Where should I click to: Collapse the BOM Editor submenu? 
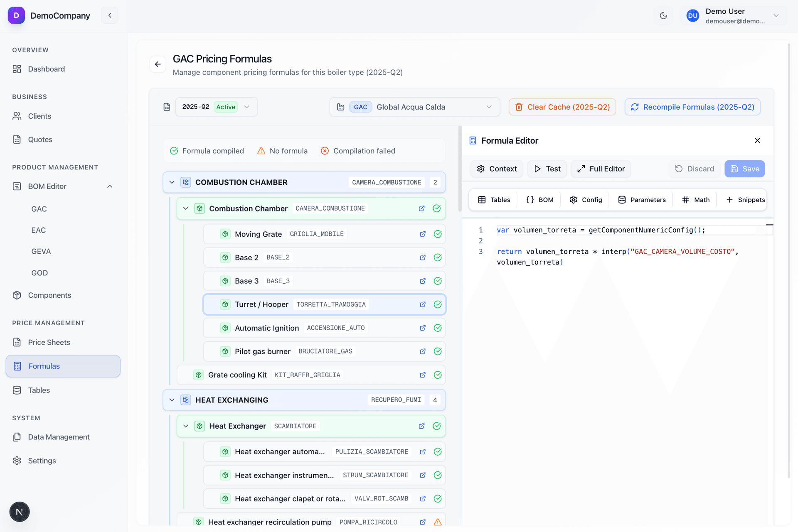[x=110, y=186]
